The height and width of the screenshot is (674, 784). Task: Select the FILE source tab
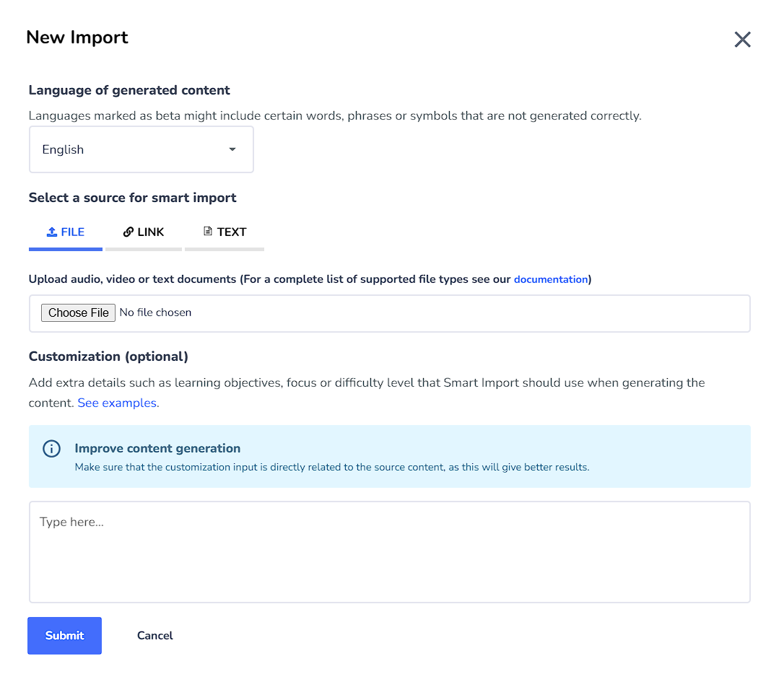pos(66,232)
